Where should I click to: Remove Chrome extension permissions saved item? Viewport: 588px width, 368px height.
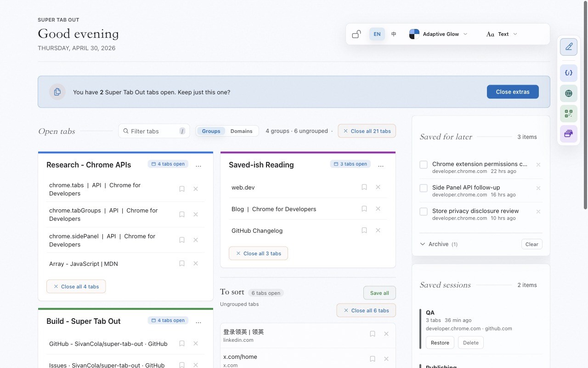tap(538, 165)
